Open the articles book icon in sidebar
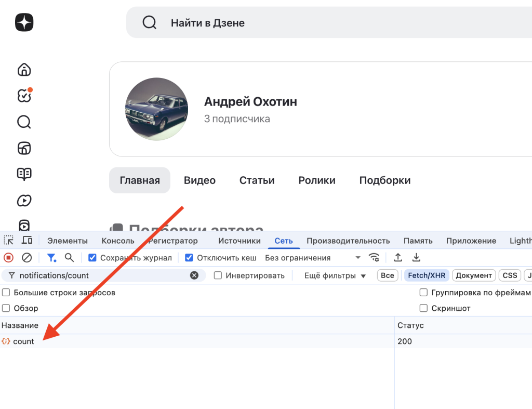This screenshot has width=532, height=409. tap(24, 174)
